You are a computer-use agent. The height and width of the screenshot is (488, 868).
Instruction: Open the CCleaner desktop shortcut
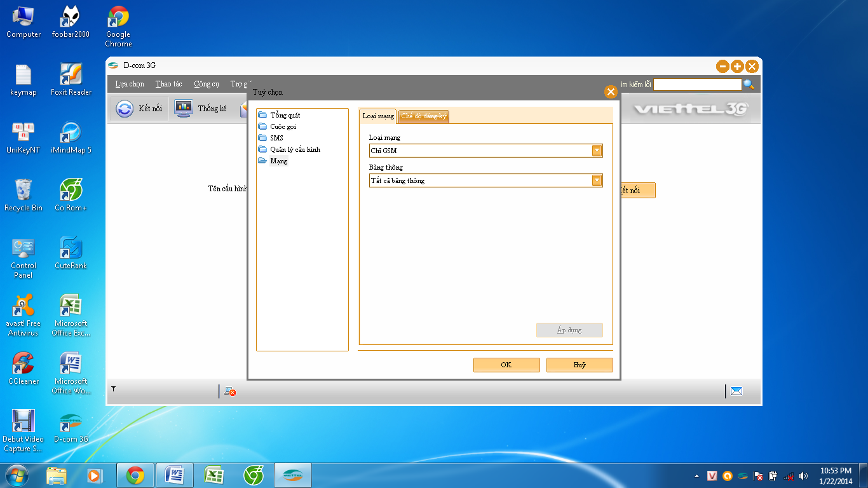24,369
